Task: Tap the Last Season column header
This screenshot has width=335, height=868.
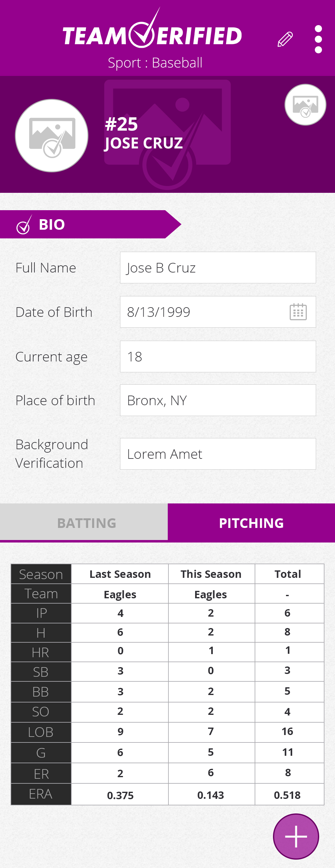Action: pos(120,574)
